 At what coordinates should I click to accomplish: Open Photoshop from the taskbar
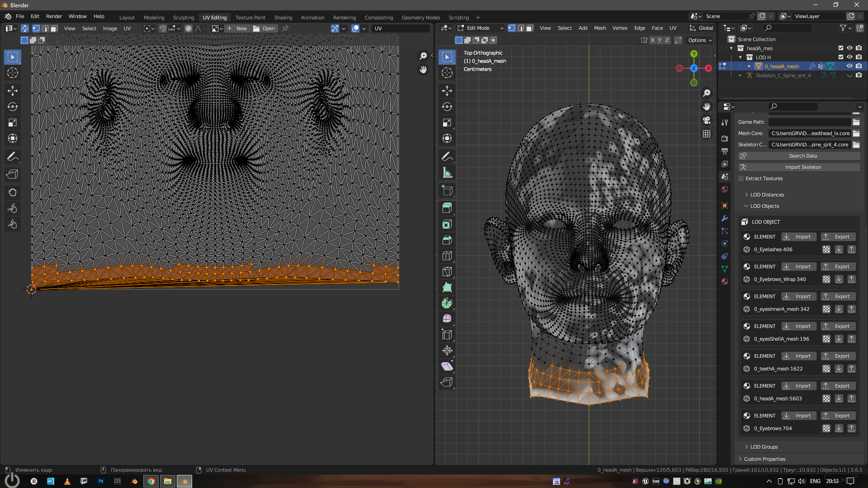(x=101, y=481)
